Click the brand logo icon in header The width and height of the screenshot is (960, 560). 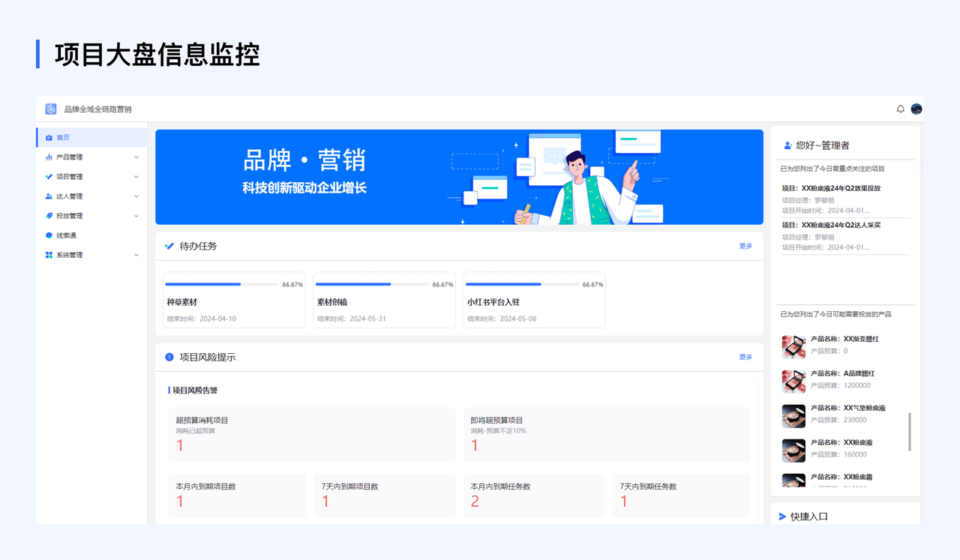(51, 109)
